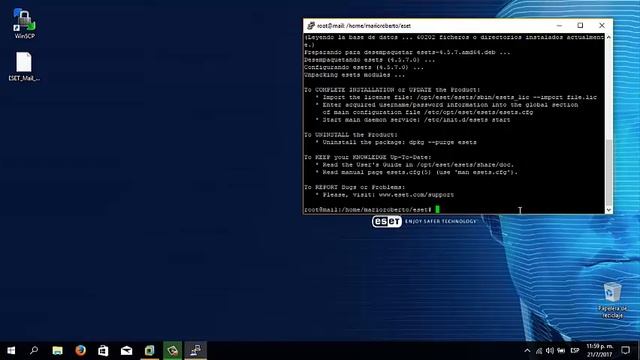Click '/etc/init.d/esets start' text

click(467, 120)
